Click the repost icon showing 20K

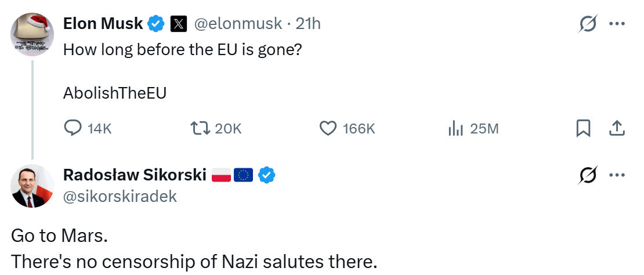pos(200,128)
